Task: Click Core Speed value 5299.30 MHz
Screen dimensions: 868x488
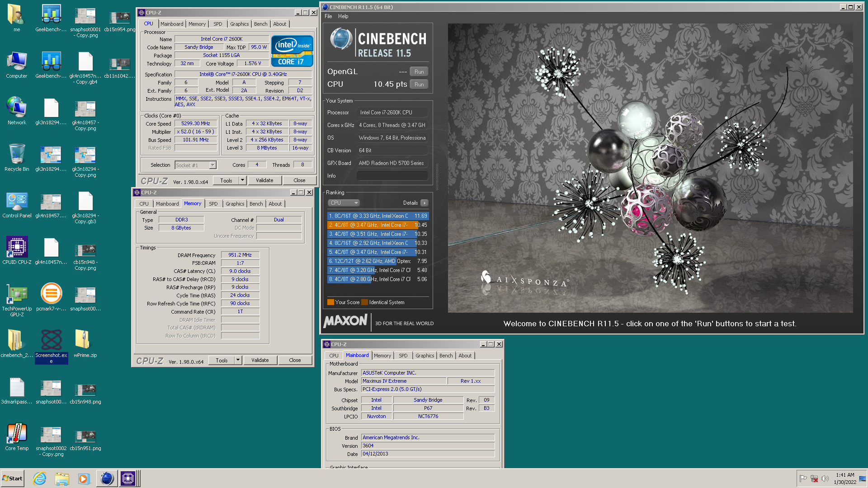Action: 196,123
